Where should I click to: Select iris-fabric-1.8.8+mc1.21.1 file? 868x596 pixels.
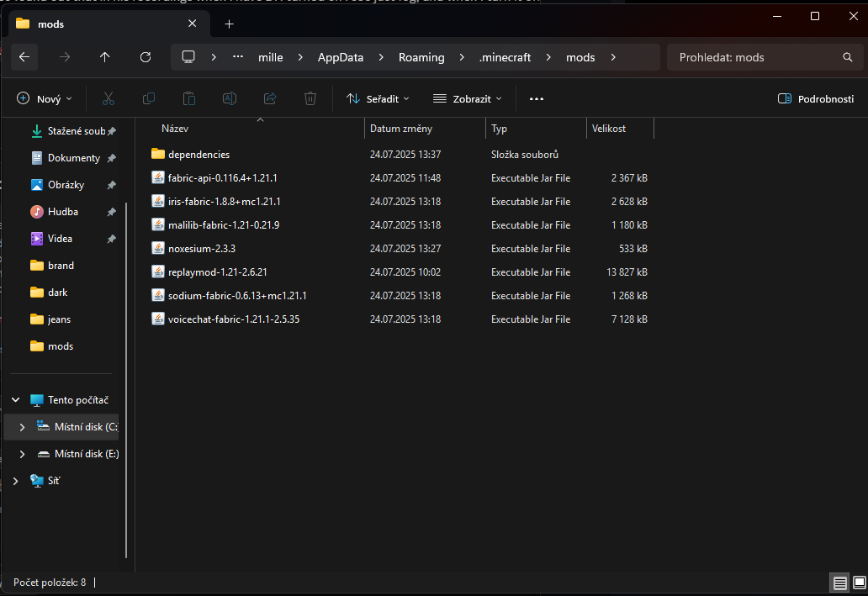[x=225, y=202]
